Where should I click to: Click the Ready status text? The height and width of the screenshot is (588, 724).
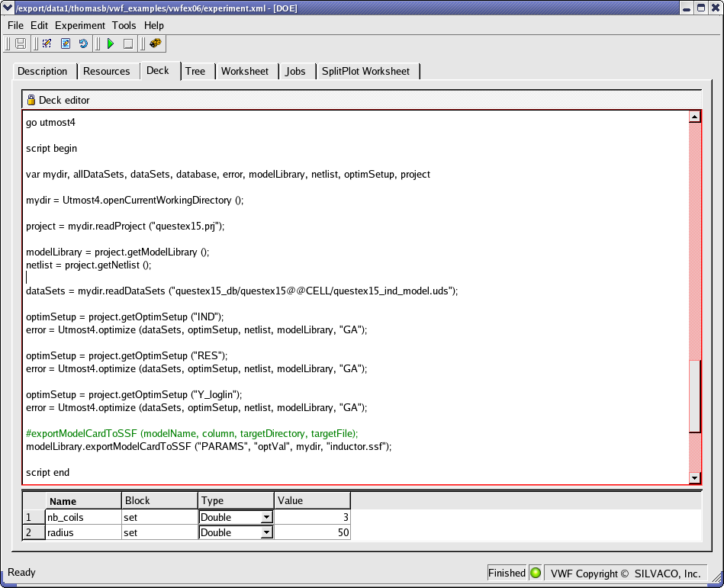point(21,572)
